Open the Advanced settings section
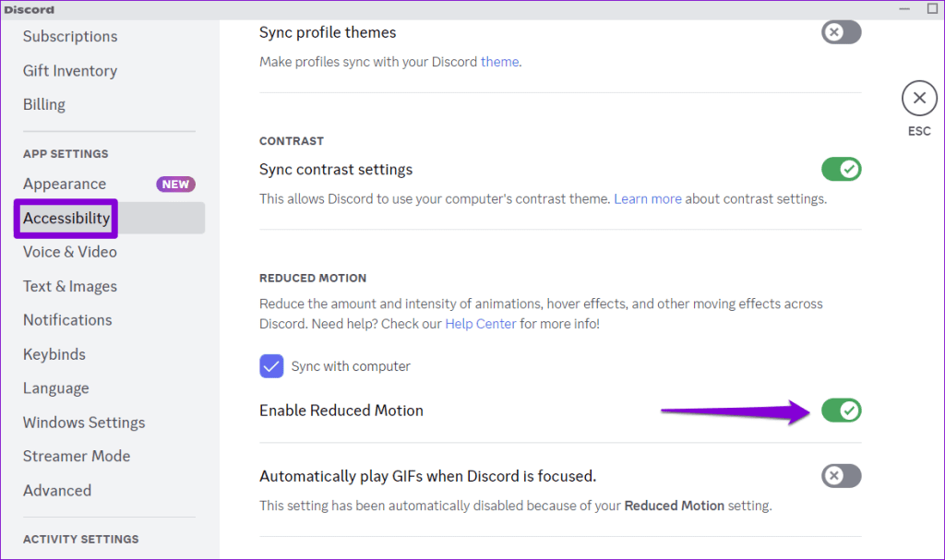 click(x=56, y=490)
